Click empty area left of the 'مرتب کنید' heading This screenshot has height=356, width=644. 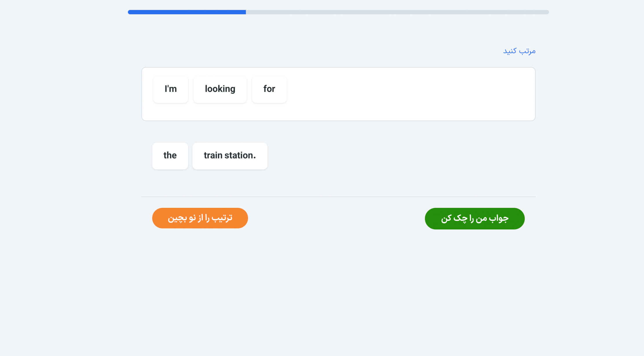point(319,51)
